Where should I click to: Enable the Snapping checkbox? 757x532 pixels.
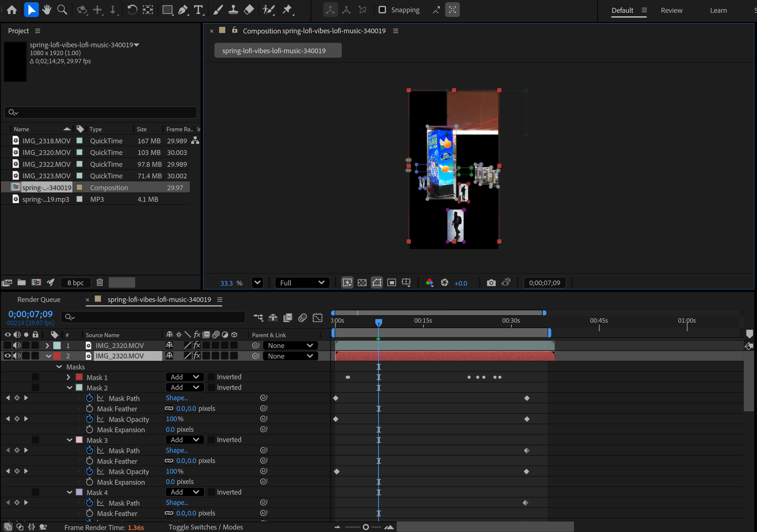382,10
